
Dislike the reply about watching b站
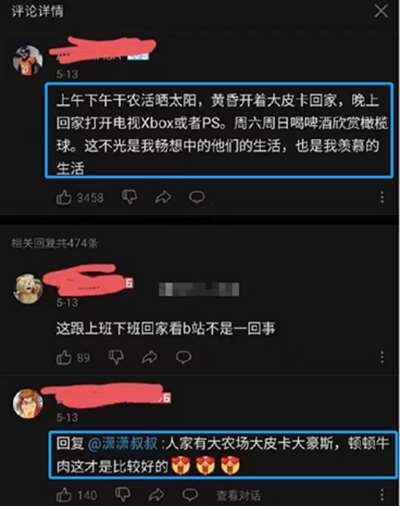[116, 357]
